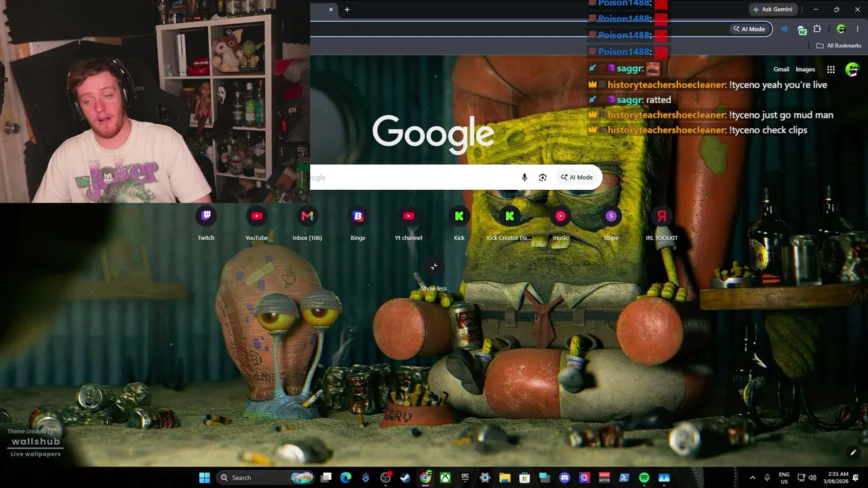The image size is (868, 488).
Task: Open the YouTube shortcut tile
Action: tap(256, 224)
